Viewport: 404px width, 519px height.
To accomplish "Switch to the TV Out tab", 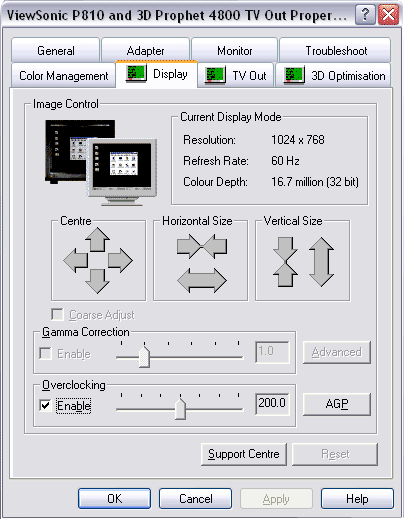I will click(235, 76).
